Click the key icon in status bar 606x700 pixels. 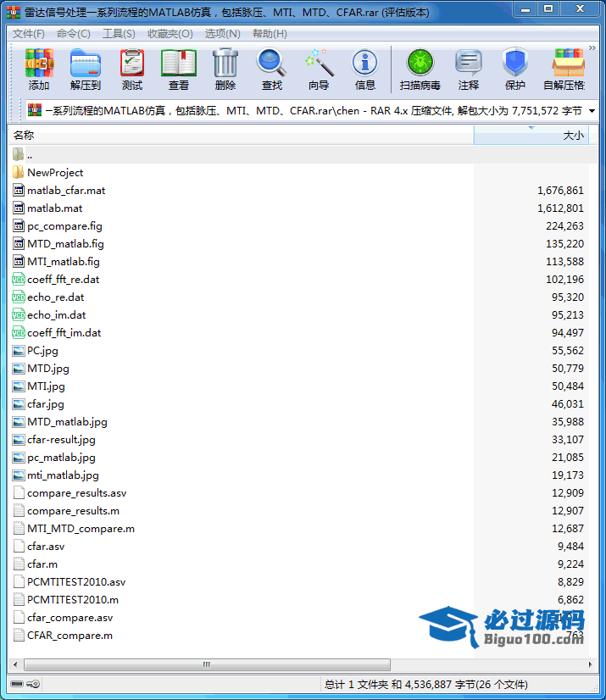(34, 684)
